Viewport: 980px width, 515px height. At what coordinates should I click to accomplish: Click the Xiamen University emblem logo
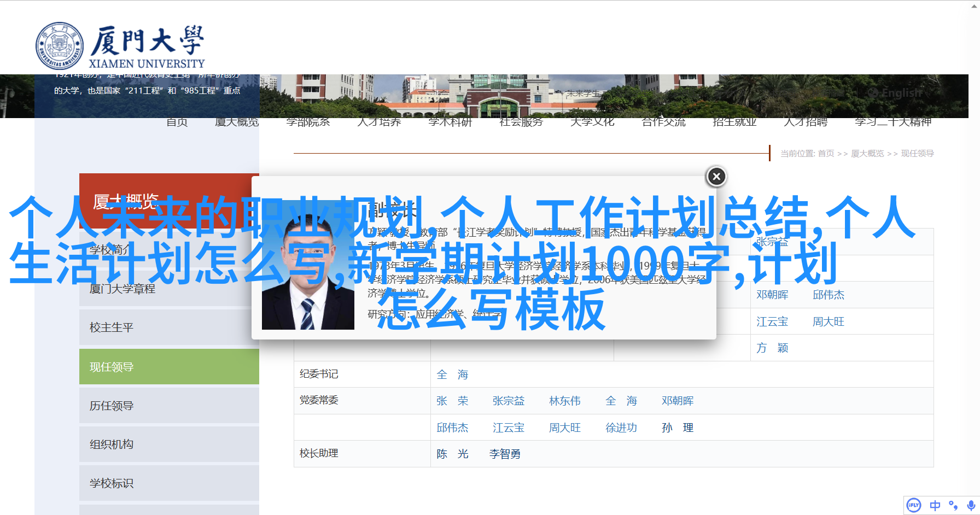click(x=60, y=46)
